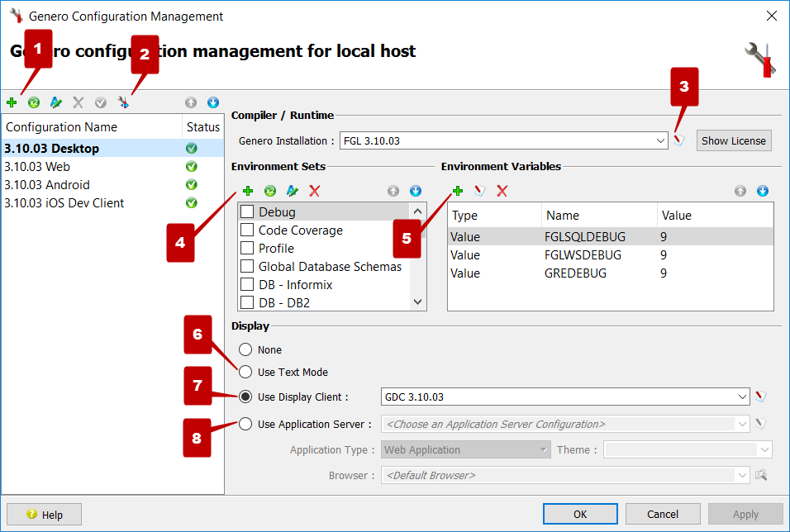Image resolution: width=790 pixels, height=532 pixels.
Task: Edit display client configuration pencil icon
Action: pos(761,397)
